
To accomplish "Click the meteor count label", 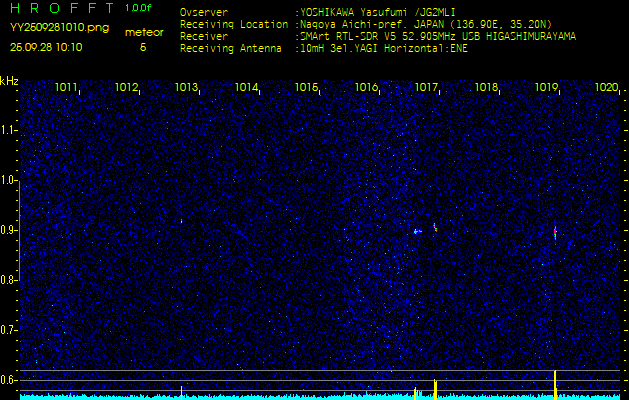I will 143,33.
